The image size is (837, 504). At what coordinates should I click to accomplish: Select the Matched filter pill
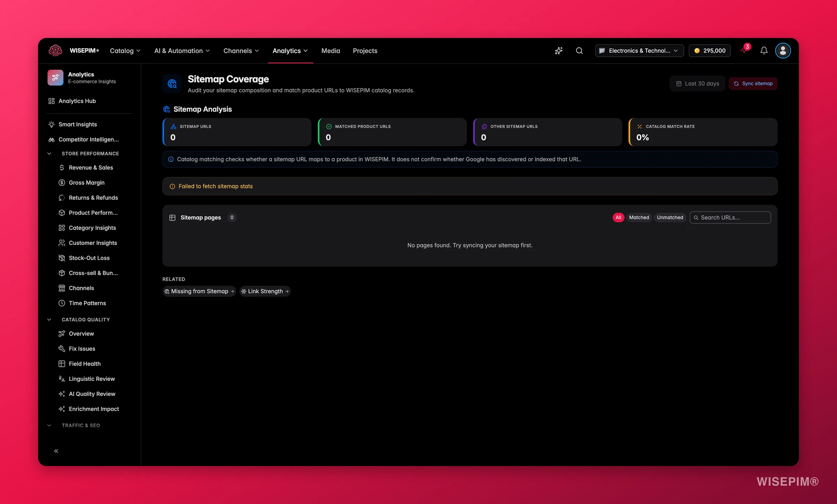point(639,217)
